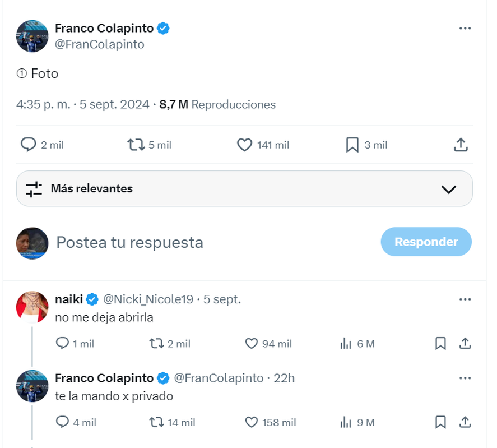Open the @Nicki_Nicole19 profile link
The image size is (497, 448).
(x=148, y=299)
